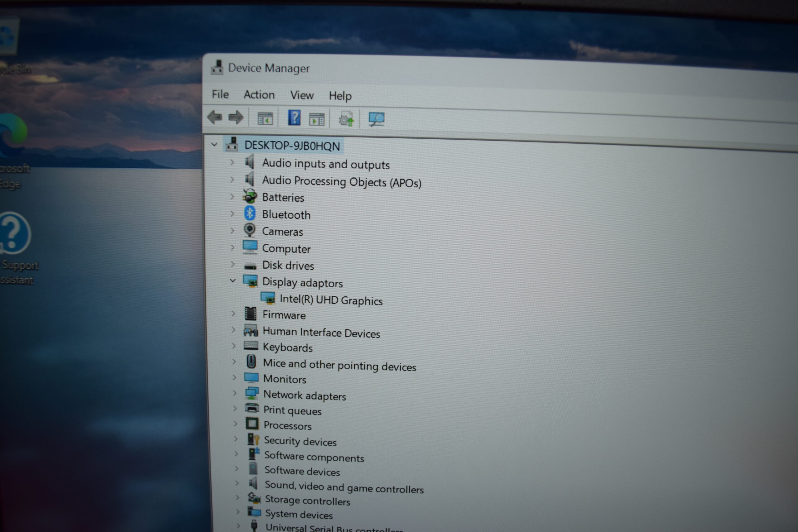Open the Help menu

pyautogui.click(x=340, y=96)
